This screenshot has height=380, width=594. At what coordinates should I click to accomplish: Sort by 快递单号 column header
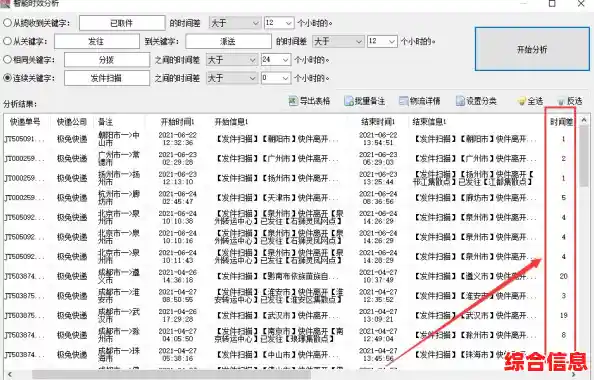pos(25,122)
